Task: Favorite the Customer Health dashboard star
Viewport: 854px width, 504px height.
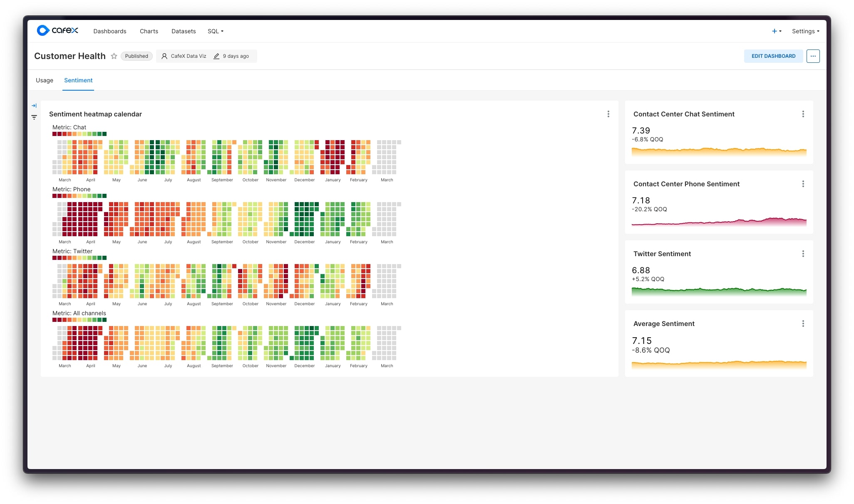Action: (114, 56)
